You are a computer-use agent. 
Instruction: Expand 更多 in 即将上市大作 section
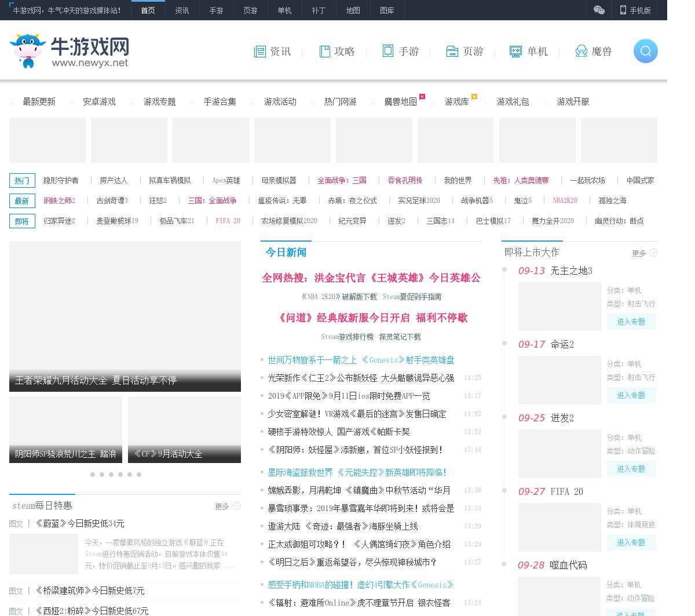tap(644, 253)
